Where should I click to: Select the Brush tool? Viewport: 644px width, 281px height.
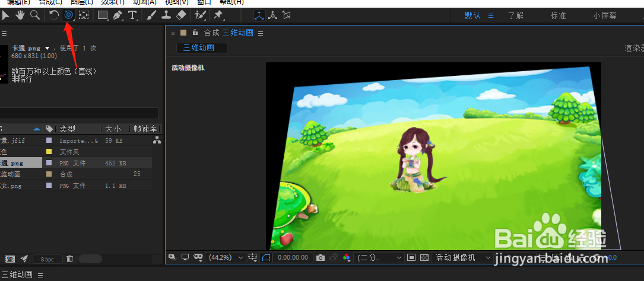[x=151, y=15]
